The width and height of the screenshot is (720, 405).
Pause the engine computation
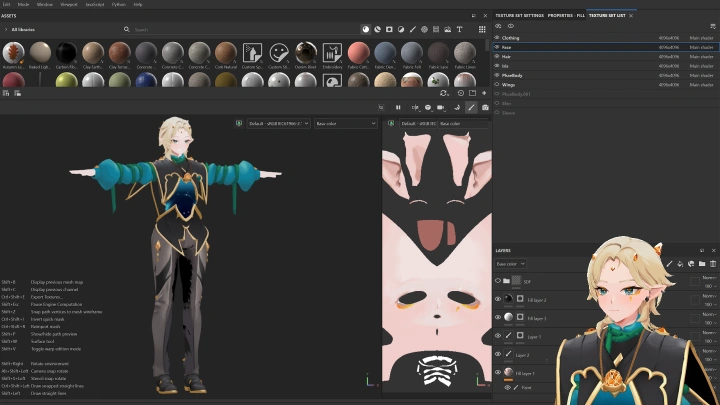coord(398,107)
